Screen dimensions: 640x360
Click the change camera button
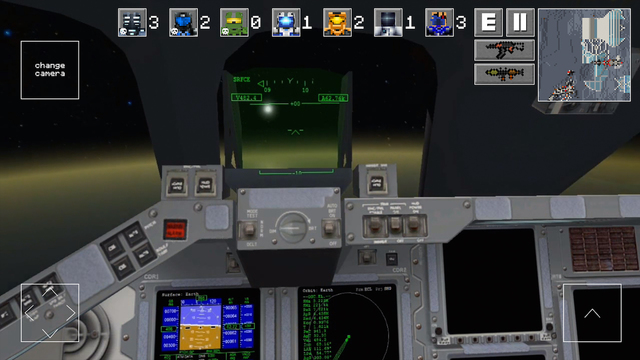pos(50,70)
